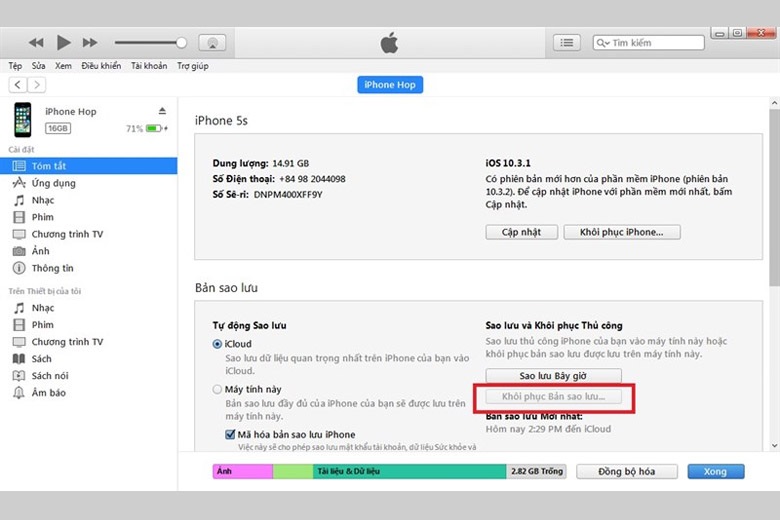Toggle Mã hóa bản sao lưu iPhone checkbox
Viewport: 780px width, 520px height.
pos(229,434)
